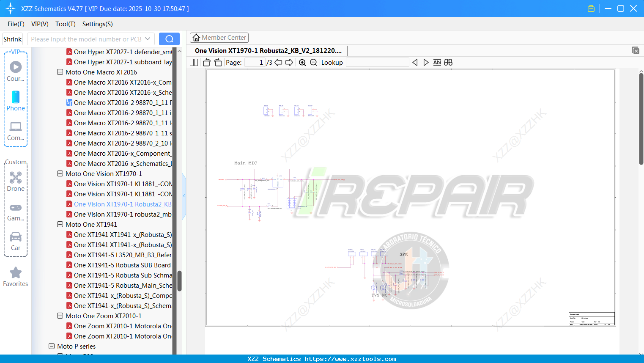Enable dual-page view mode
Image resolution: width=644 pixels, height=363 pixels.
(x=193, y=62)
